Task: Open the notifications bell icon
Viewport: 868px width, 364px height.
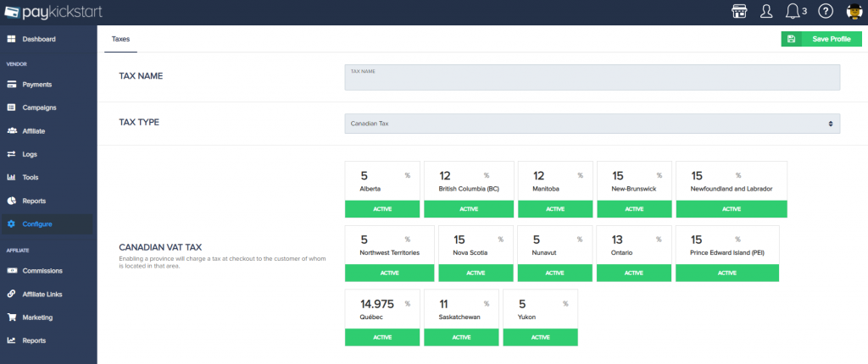Action: pyautogui.click(x=793, y=11)
